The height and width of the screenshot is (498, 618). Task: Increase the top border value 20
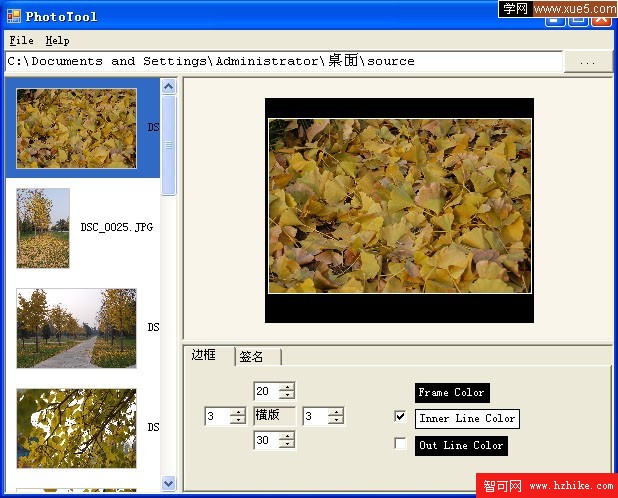click(287, 387)
